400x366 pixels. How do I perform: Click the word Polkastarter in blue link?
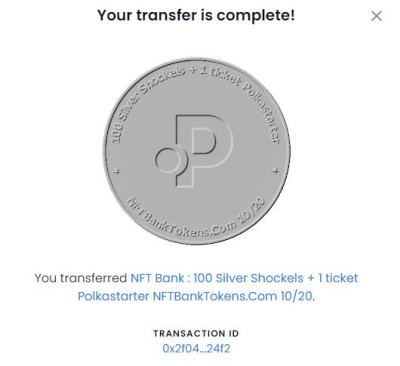point(113,296)
